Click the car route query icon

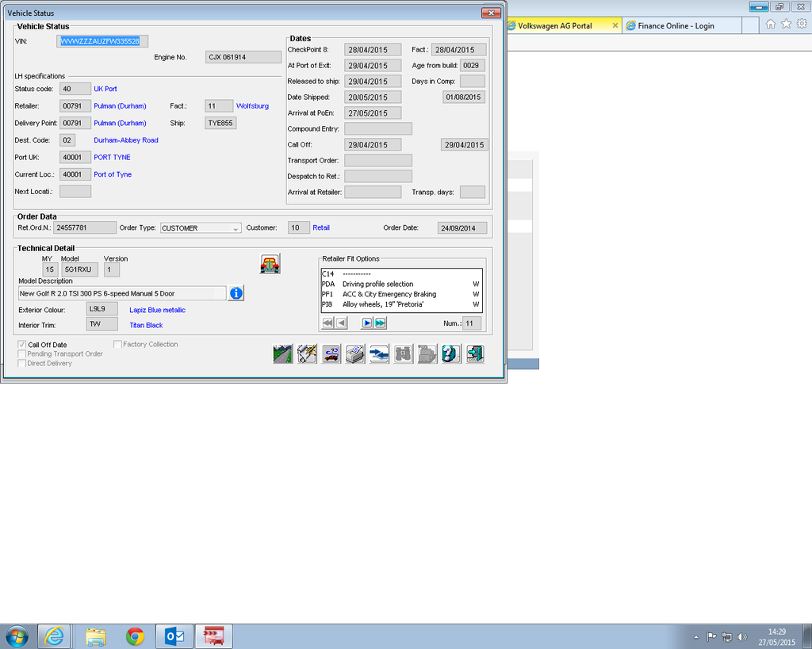[331, 354]
